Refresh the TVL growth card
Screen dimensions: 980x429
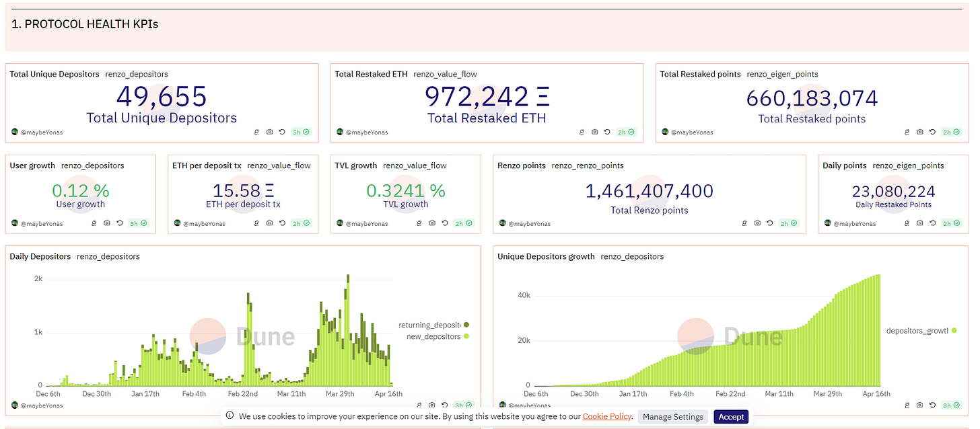[445, 223]
